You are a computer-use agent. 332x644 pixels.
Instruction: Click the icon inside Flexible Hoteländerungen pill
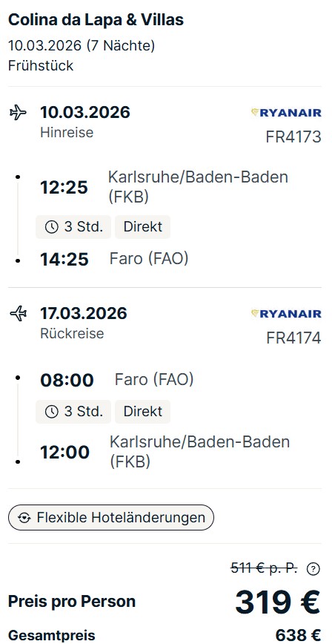(24, 518)
